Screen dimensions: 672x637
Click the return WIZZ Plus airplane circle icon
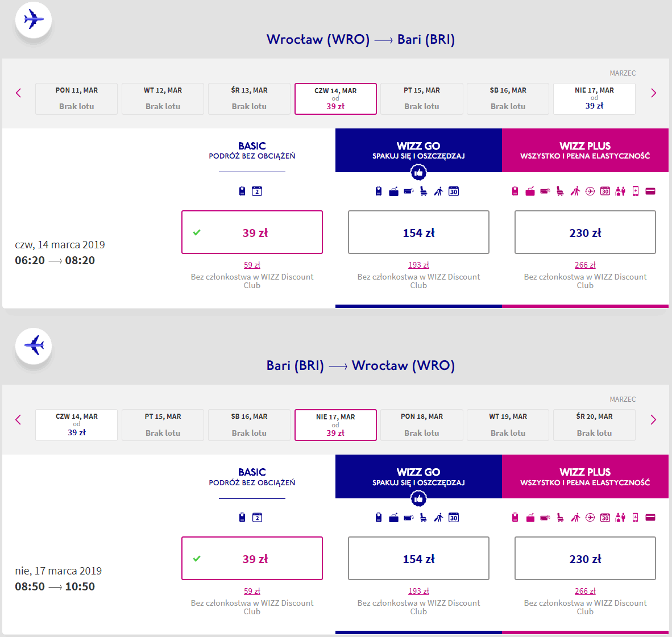point(590,518)
